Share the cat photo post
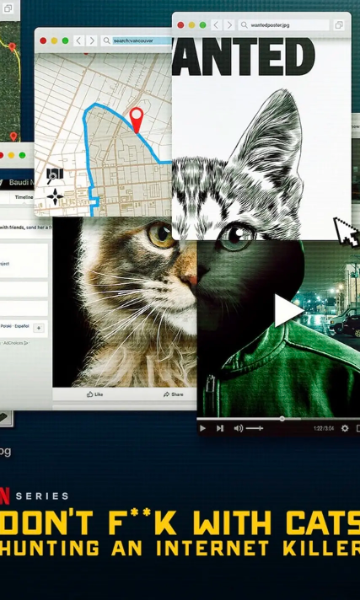Screen dimensions: 360x600 [173, 394]
